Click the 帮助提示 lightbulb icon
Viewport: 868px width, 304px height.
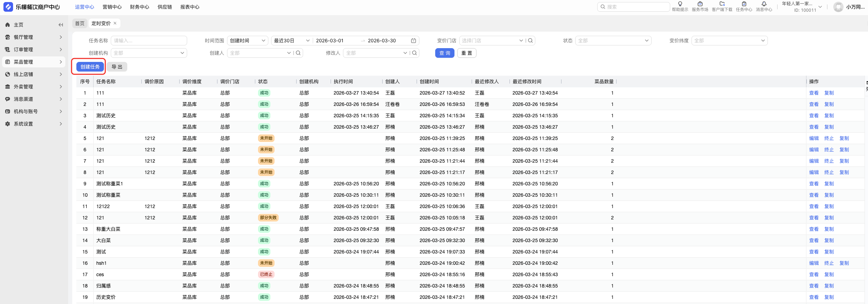coord(680,4)
